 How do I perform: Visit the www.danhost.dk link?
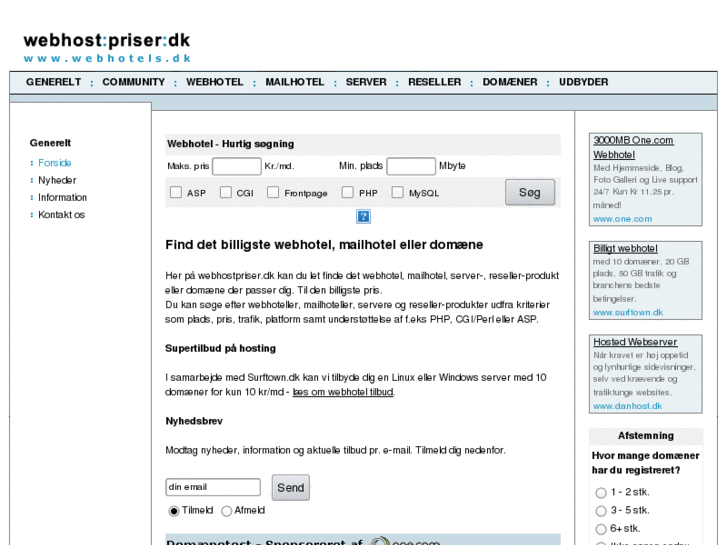coord(627,406)
